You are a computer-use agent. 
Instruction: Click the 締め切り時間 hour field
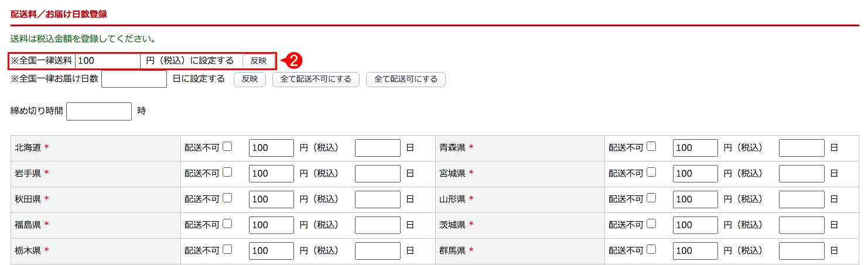coord(99,111)
